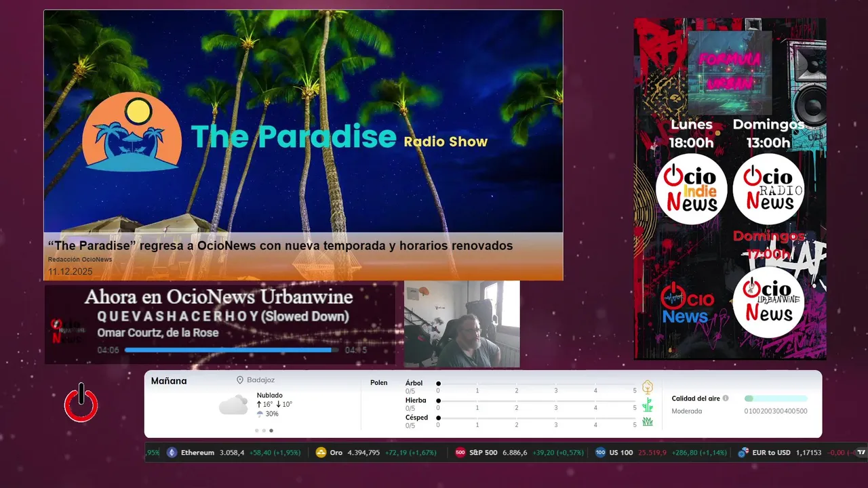This screenshot has height=488, width=868.
Task: Click the OcioNews album art in now playing
Action: coord(68,331)
